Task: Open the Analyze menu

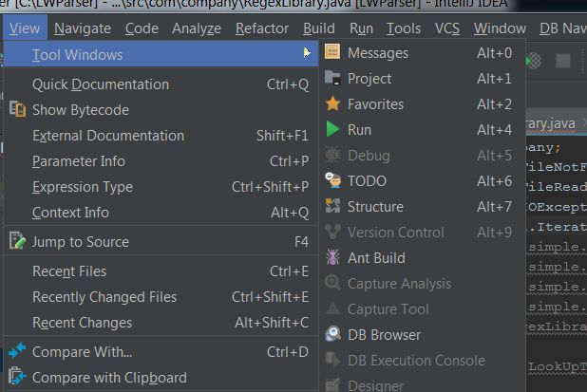Action: [197, 28]
